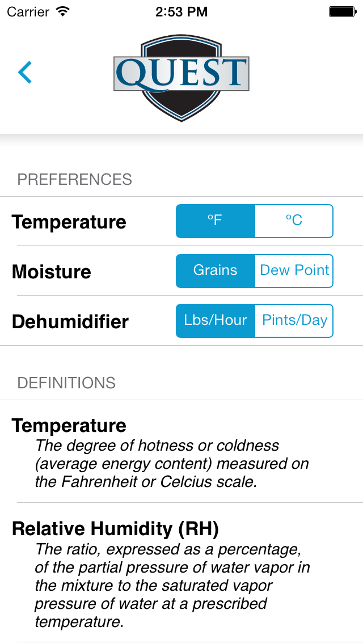Tap the Quest shield logo
The width and height of the screenshot is (363, 644).
(x=181, y=76)
